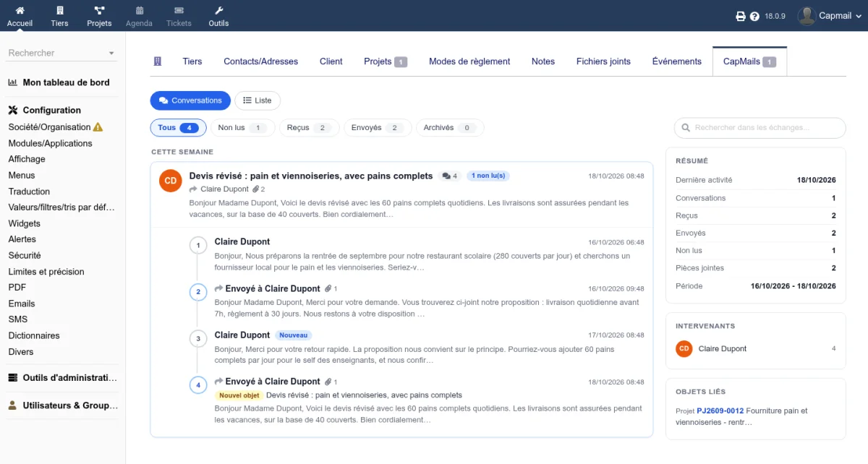Open Valeurs/filtres/tris par défaut entry

(x=61, y=207)
